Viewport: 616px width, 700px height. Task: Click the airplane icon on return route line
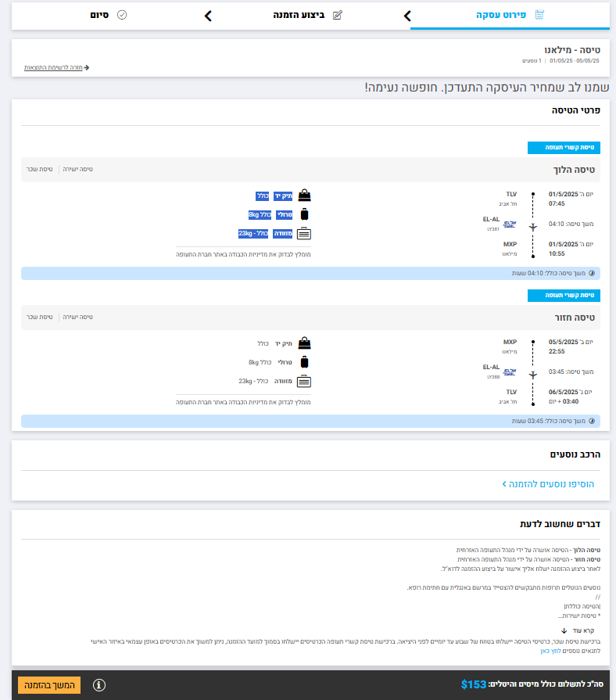[x=533, y=375]
